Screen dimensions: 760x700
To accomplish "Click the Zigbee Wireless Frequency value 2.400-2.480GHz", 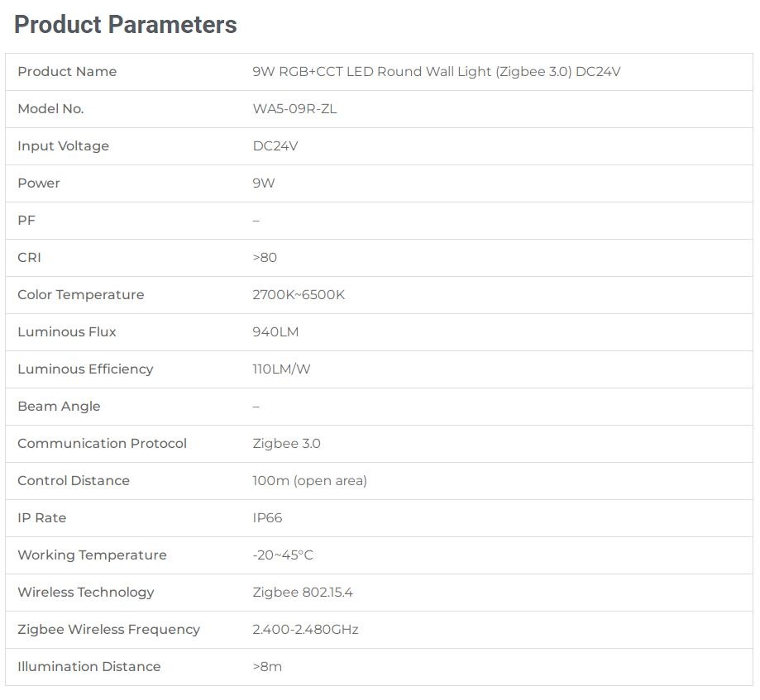I will [x=305, y=630].
